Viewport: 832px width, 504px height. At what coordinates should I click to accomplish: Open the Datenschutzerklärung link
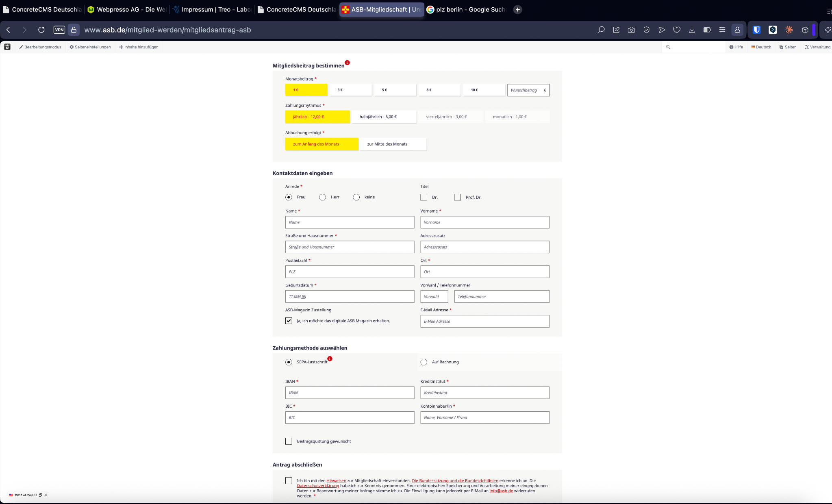click(x=318, y=486)
